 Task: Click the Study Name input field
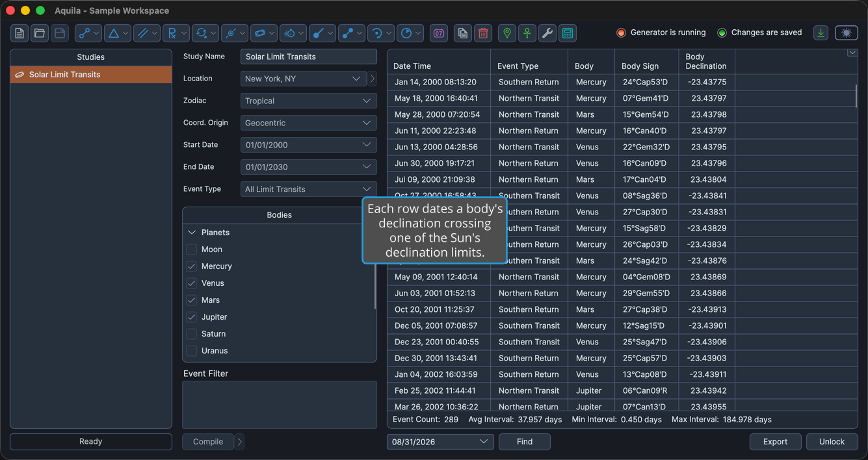pyautogui.click(x=309, y=57)
